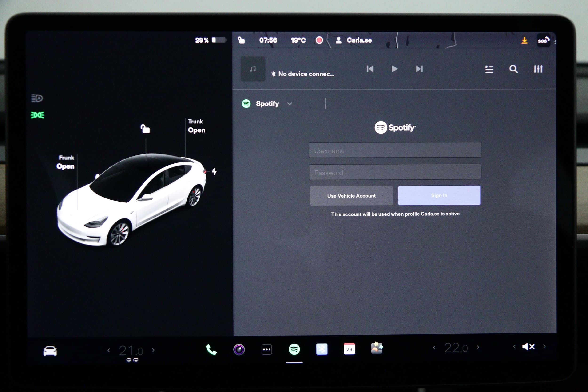
Task: Focus the Password field
Action: coord(395,172)
